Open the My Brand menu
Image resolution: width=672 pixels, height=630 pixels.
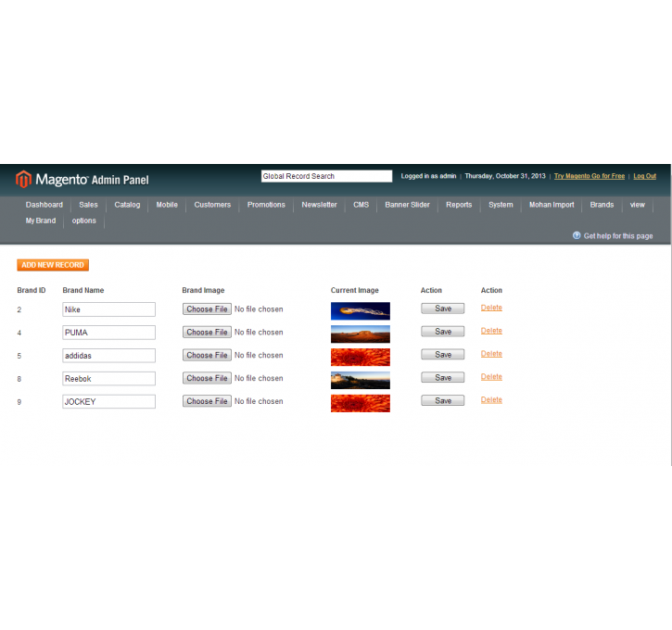click(x=41, y=220)
